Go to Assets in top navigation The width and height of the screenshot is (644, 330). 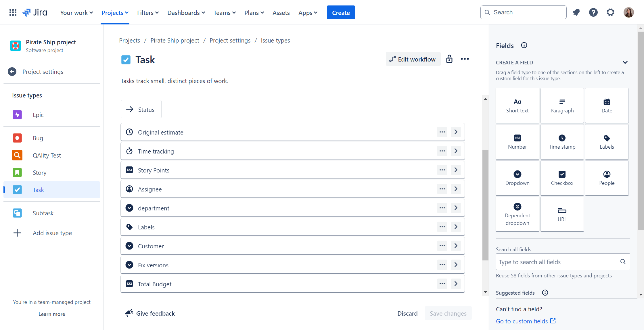281,13
